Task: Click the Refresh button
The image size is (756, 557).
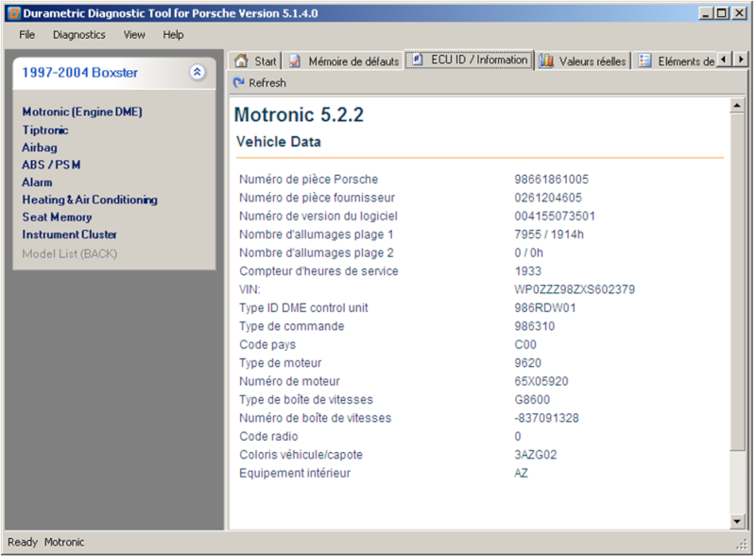Action: [x=259, y=83]
